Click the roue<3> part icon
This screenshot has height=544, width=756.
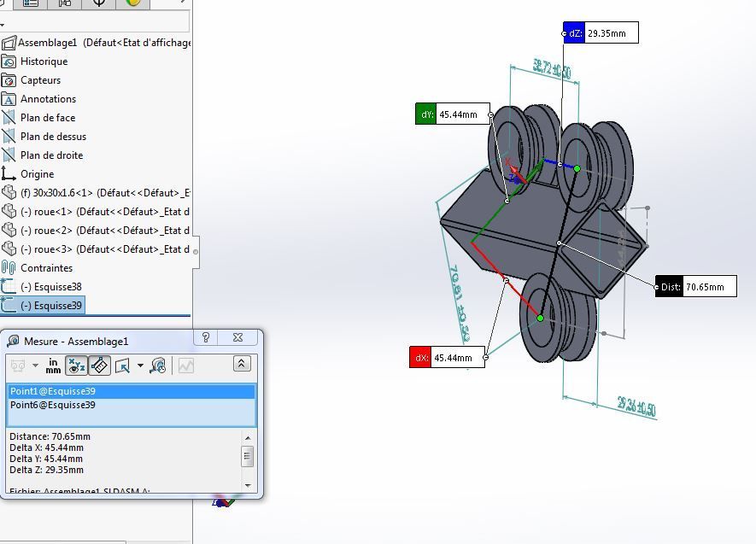(x=9, y=249)
